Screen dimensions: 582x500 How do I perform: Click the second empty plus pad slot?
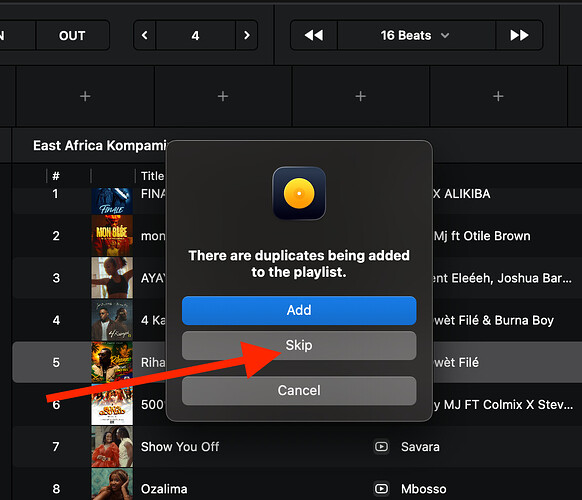click(x=223, y=97)
